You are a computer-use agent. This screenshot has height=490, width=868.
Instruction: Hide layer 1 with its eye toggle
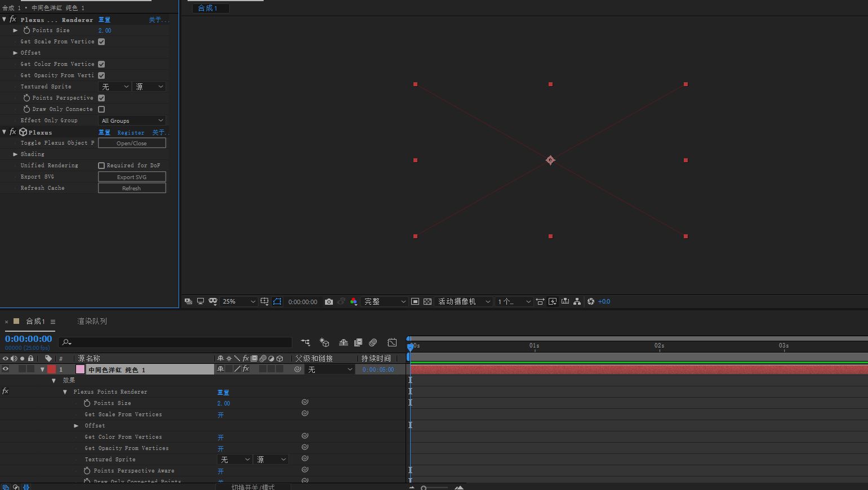(6, 369)
